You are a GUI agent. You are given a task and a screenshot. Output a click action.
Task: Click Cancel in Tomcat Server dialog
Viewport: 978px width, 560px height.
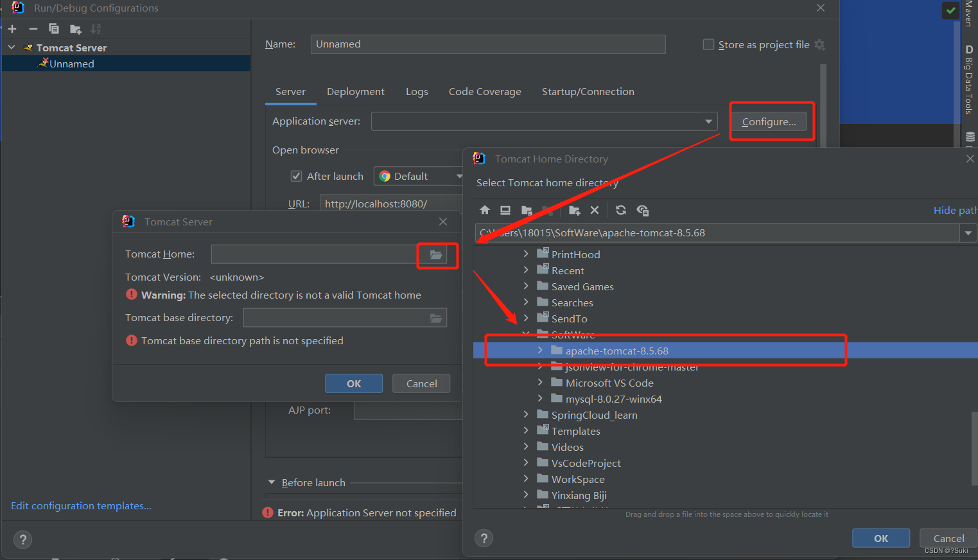tap(421, 383)
